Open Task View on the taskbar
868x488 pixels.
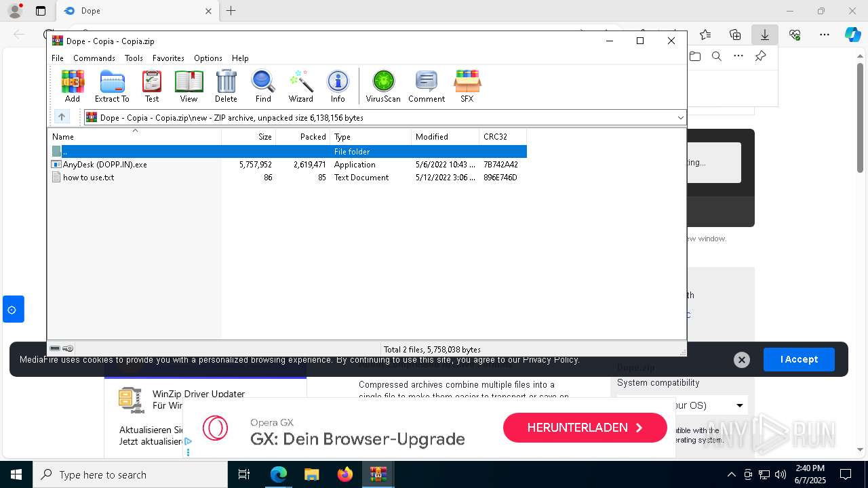click(244, 474)
